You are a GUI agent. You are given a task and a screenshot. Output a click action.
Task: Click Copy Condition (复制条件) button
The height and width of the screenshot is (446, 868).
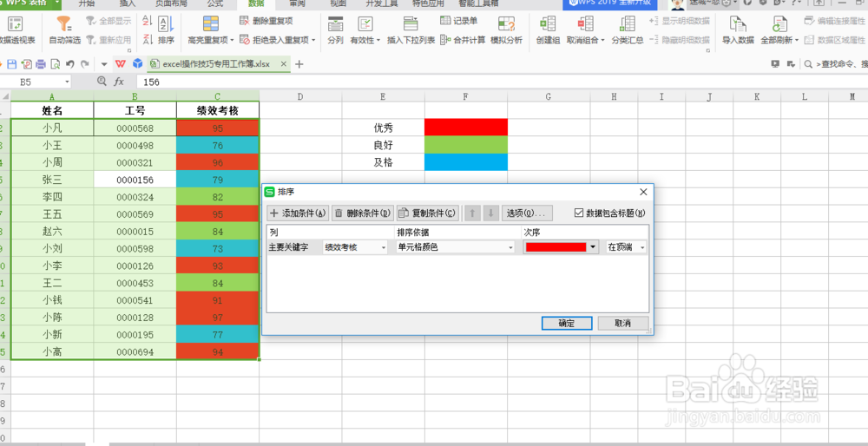pos(428,213)
